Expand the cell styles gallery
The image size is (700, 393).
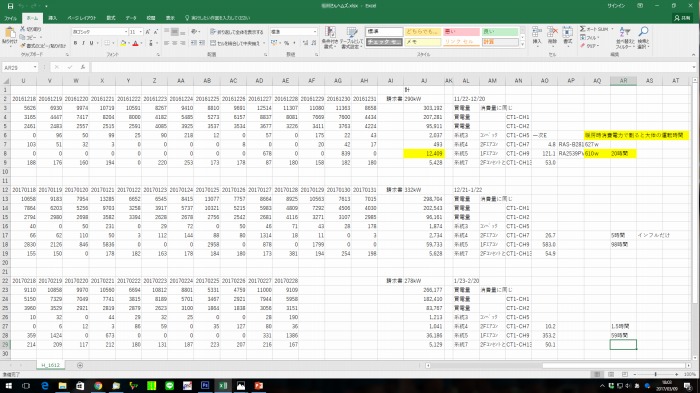522,44
